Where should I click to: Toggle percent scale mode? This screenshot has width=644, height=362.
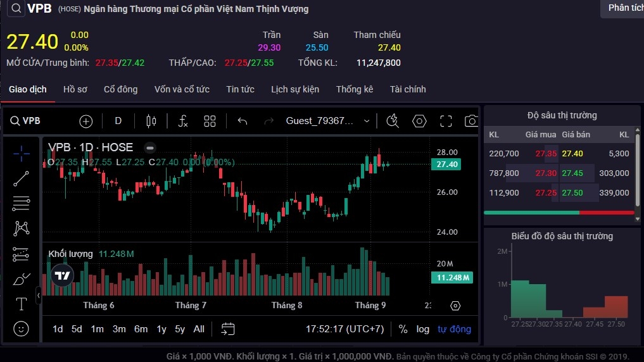pyautogui.click(x=403, y=329)
